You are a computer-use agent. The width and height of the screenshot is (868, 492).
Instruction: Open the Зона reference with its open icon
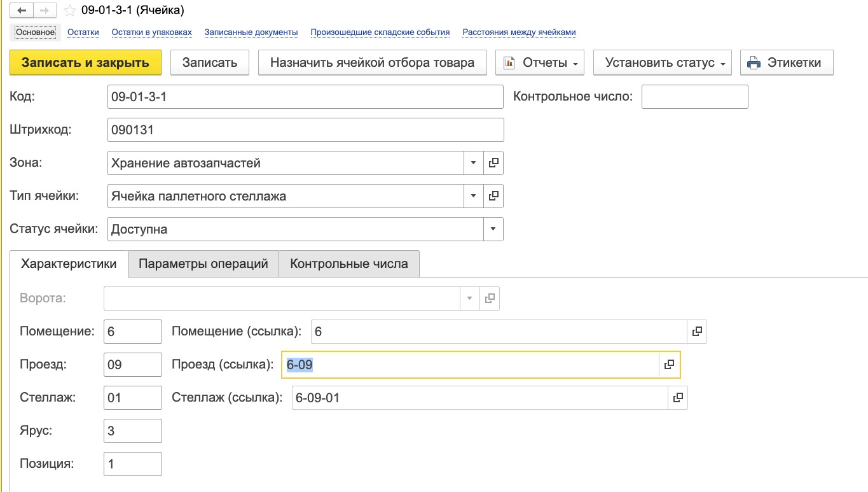coord(493,163)
